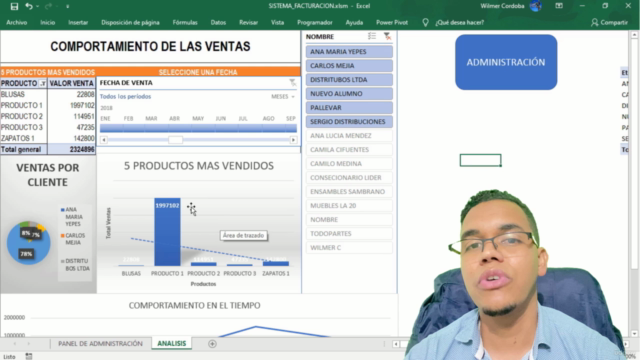The image size is (640, 360).
Task: Click the COMPORTAMIENTO EN EL TIEMPO chart title
Action: 194,305
